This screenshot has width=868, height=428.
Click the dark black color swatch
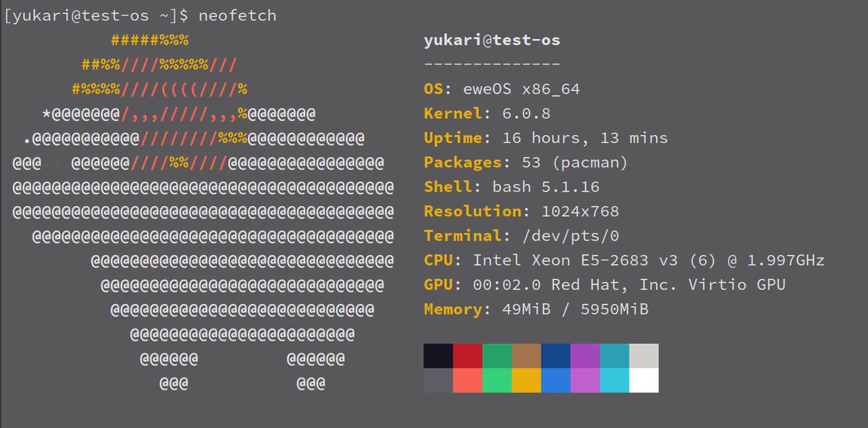coord(438,354)
